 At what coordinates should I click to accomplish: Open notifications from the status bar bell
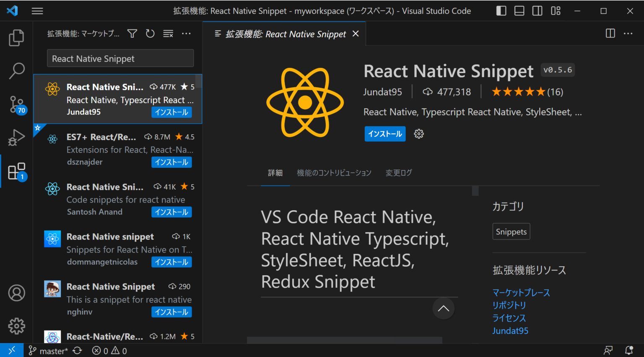(x=630, y=350)
